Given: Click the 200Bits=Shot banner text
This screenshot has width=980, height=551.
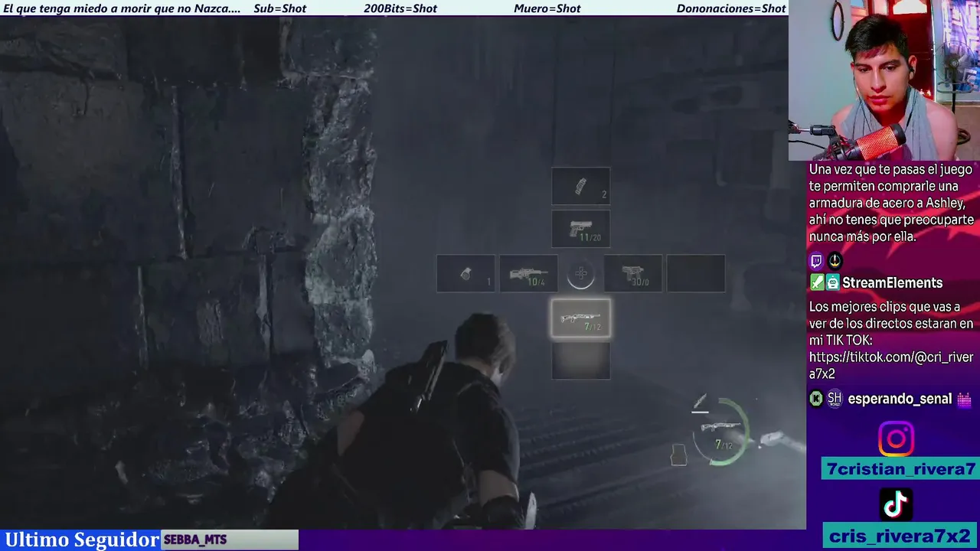Looking at the screenshot, I should [x=400, y=8].
